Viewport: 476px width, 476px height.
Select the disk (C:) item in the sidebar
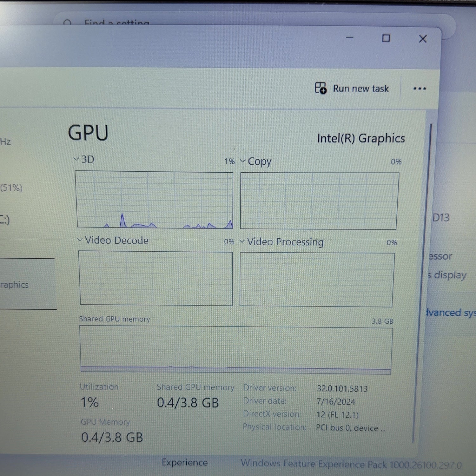pyautogui.click(x=4, y=220)
